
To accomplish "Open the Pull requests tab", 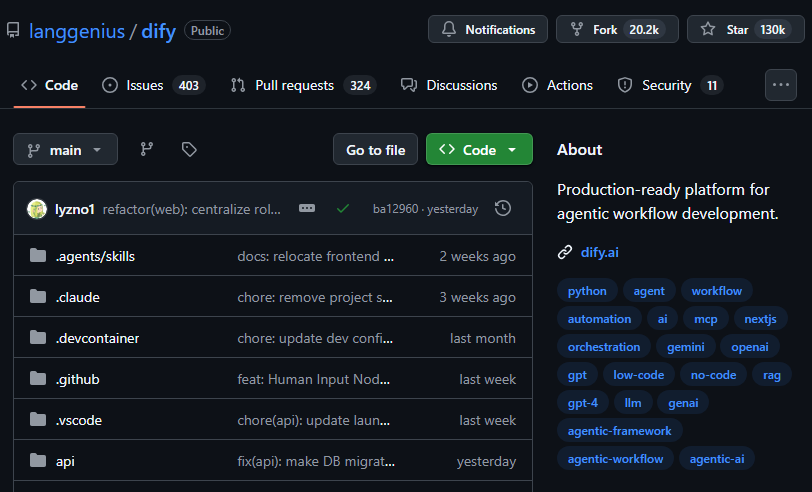I will [x=303, y=85].
